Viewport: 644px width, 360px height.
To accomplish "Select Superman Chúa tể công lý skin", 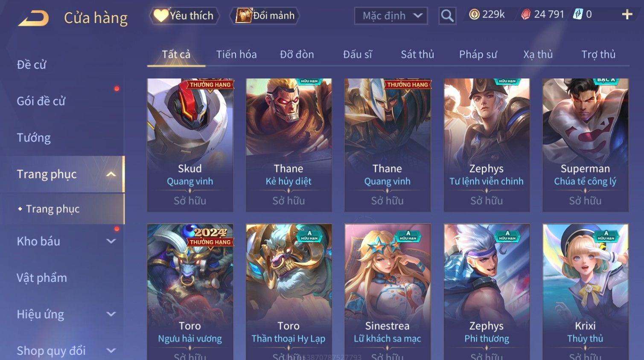I will point(585,145).
